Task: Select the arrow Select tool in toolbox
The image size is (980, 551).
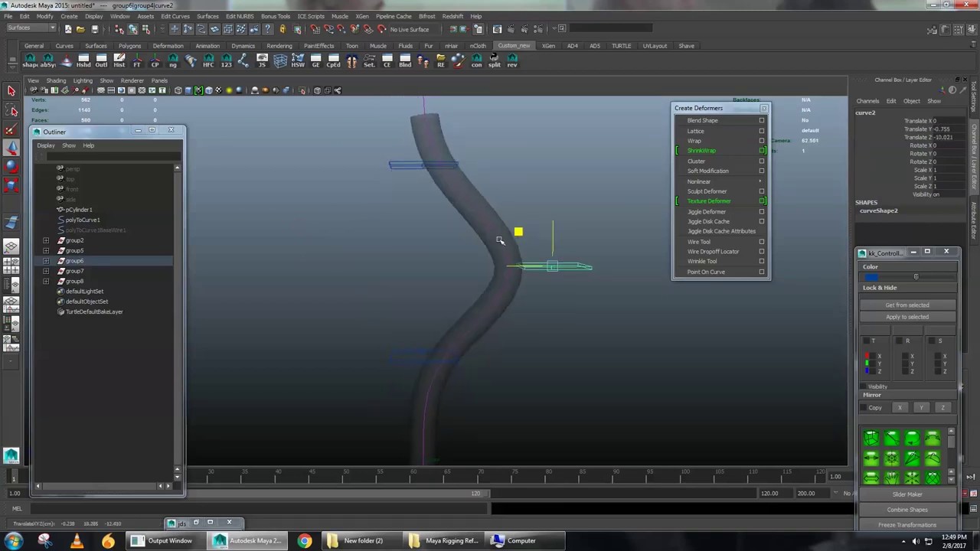Action: click(x=11, y=90)
